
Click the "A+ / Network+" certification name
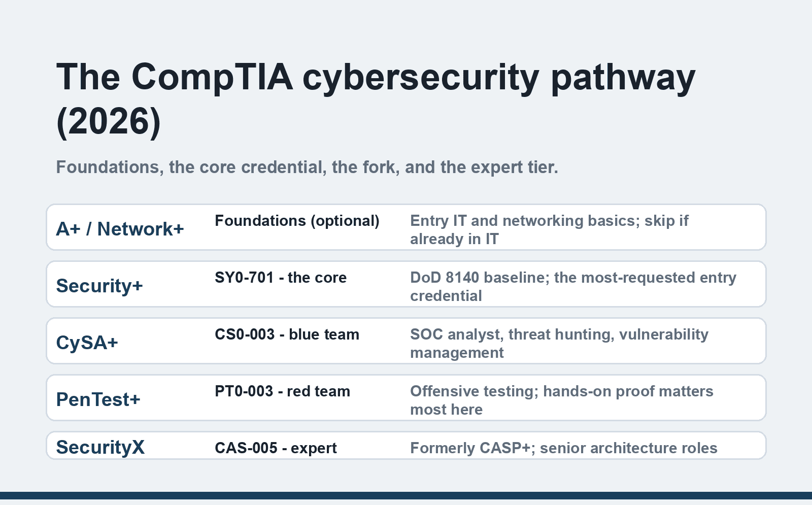pyautogui.click(x=120, y=229)
